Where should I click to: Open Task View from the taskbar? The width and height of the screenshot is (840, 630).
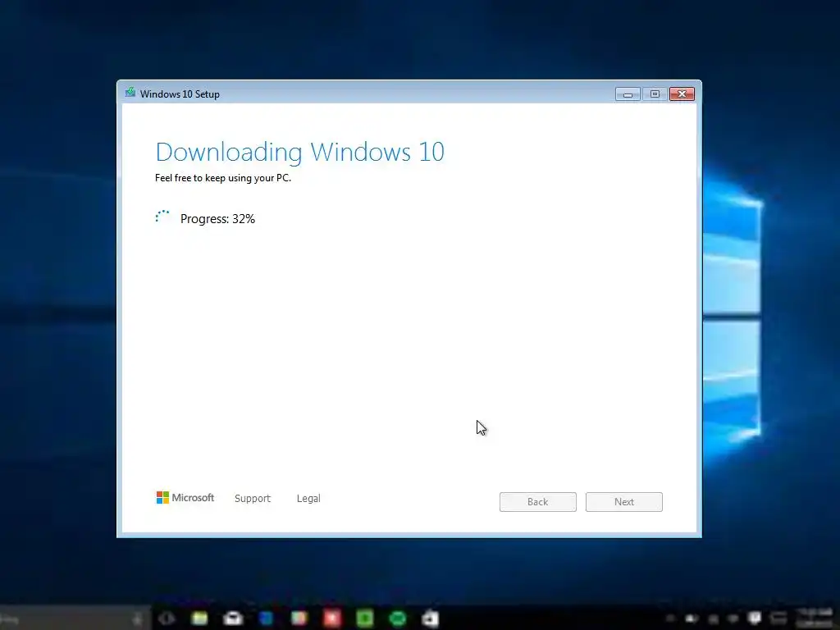167,619
